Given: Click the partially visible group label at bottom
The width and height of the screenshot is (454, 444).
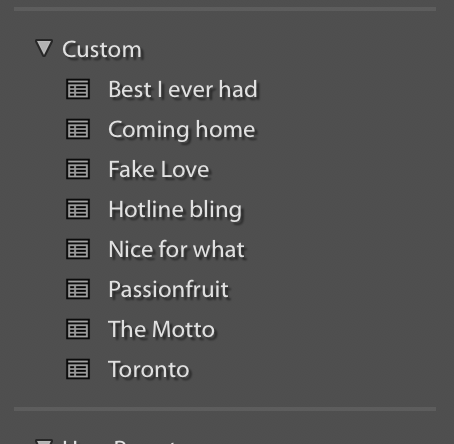Looking at the screenshot, I should (119, 442).
